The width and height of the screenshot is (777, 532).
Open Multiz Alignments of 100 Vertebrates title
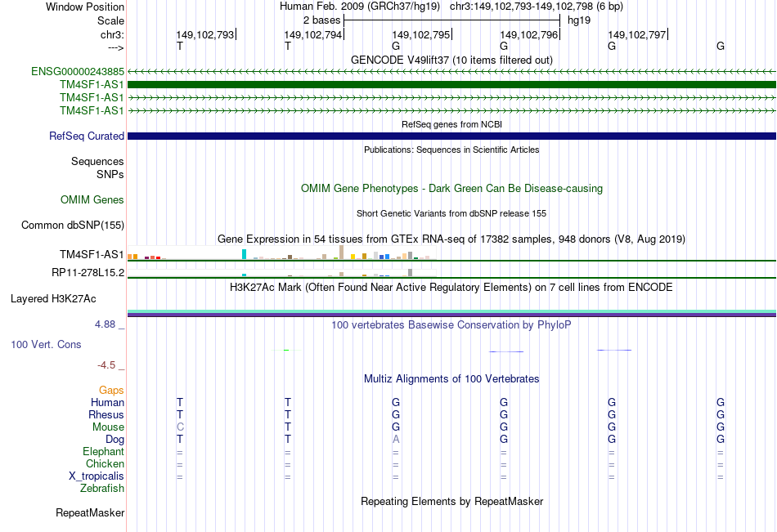click(x=451, y=379)
